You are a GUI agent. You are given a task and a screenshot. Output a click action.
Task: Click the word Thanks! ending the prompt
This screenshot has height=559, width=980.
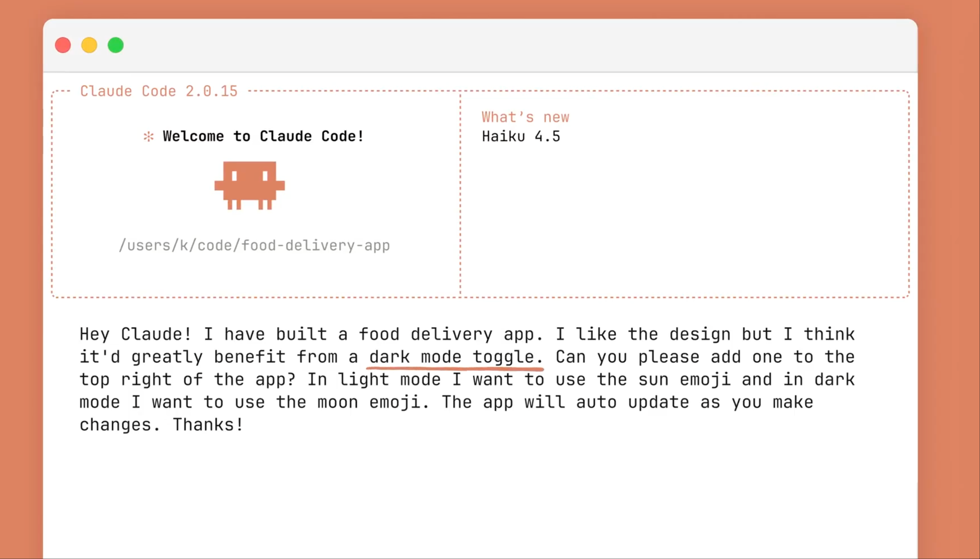pyautogui.click(x=208, y=424)
